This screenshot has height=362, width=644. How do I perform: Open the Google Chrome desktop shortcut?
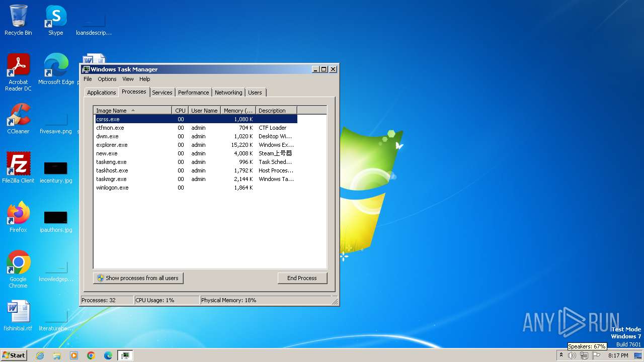[18, 269]
